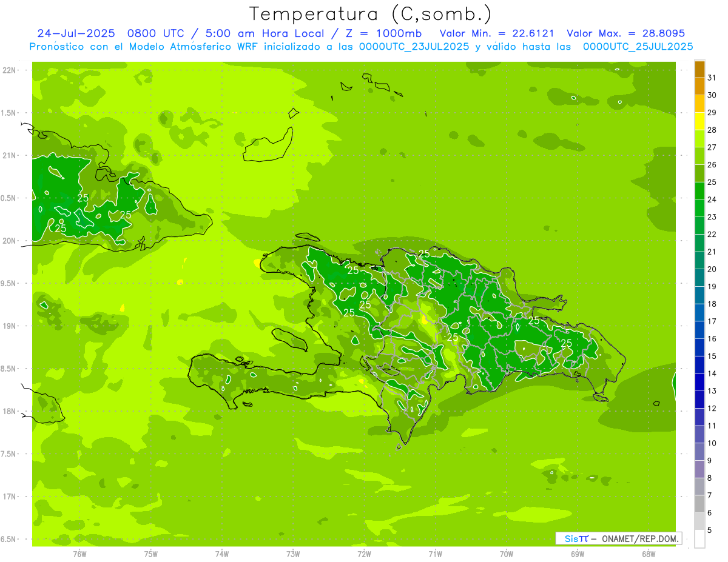Click the gray legend swatch between 6 and 7
The image size is (728, 562).
click(699, 504)
